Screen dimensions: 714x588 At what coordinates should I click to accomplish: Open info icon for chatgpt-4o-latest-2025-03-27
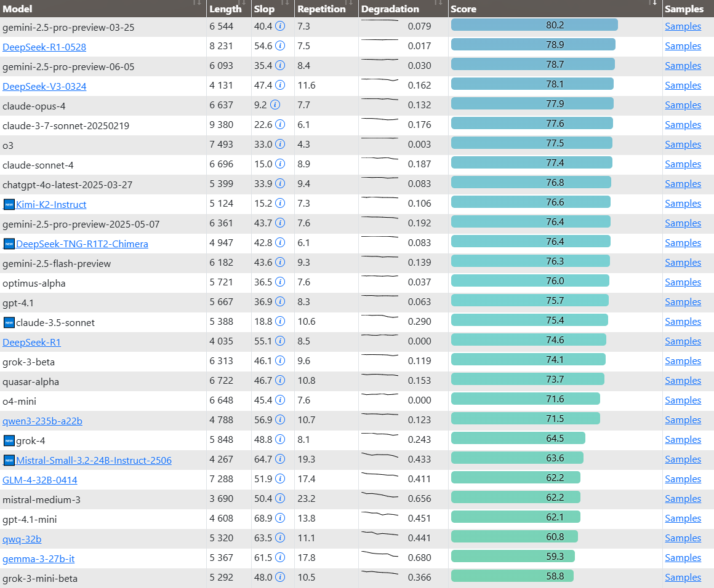(280, 183)
